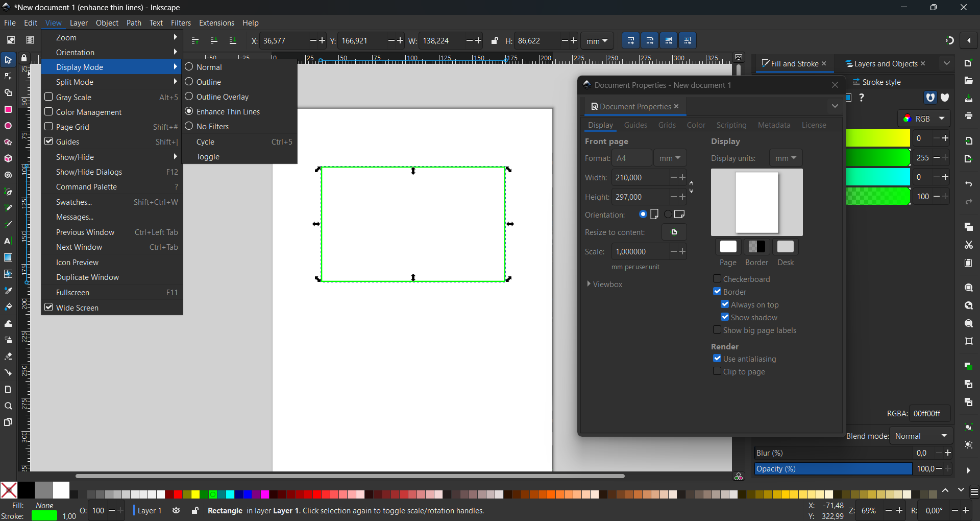The width and height of the screenshot is (980, 521).
Task: Open the Display units mm dropdown
Action: pos(786,158)
